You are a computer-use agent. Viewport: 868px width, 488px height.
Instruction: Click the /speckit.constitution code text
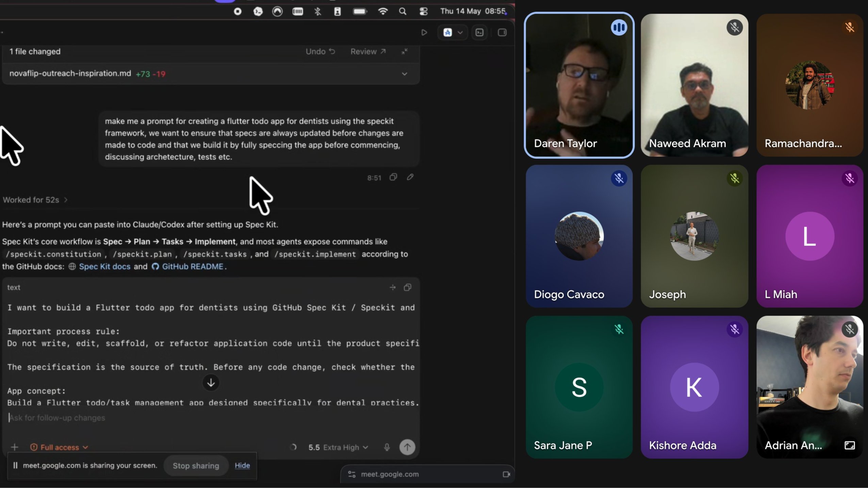click(53, 254)
